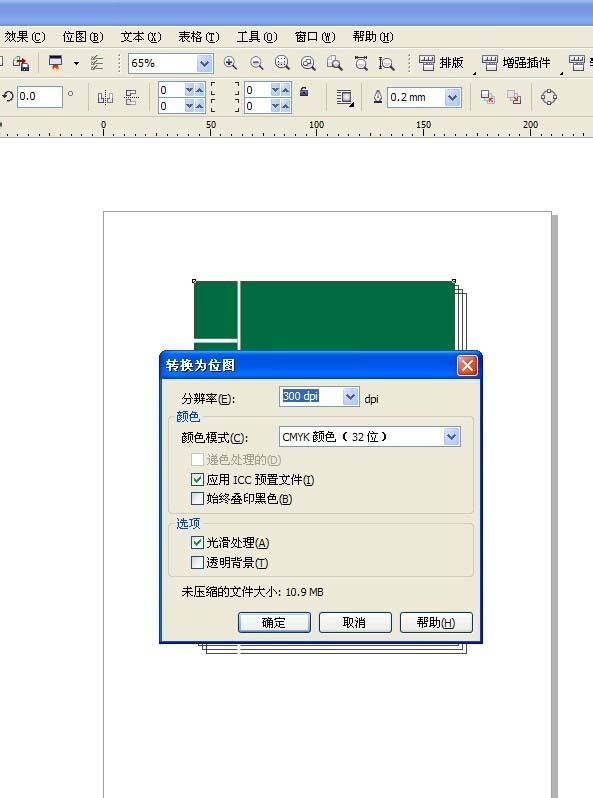This screenshot has height=798, width=593.
Task: Open the 工具 menu
Action: click(257, 37)
